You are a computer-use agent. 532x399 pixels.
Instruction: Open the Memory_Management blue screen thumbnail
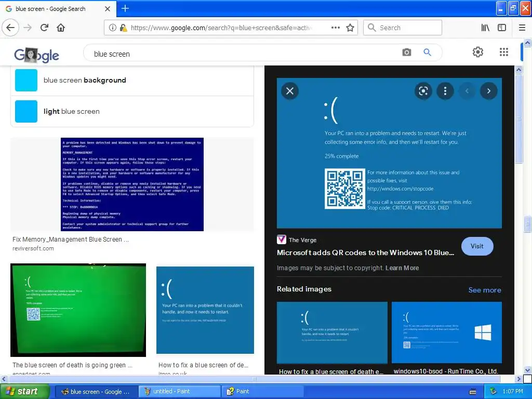click(x=132, y=184)
